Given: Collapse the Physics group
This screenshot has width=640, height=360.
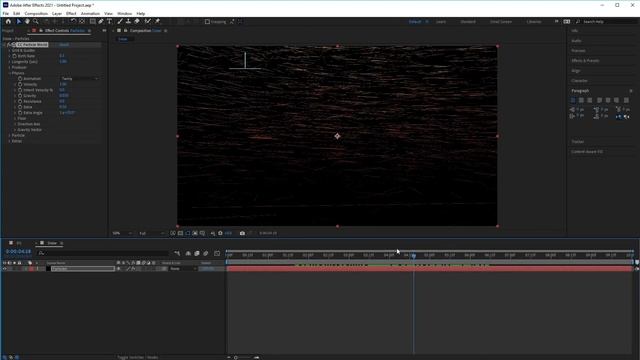Looking at the screenshot, I should (x=9, y=73).
